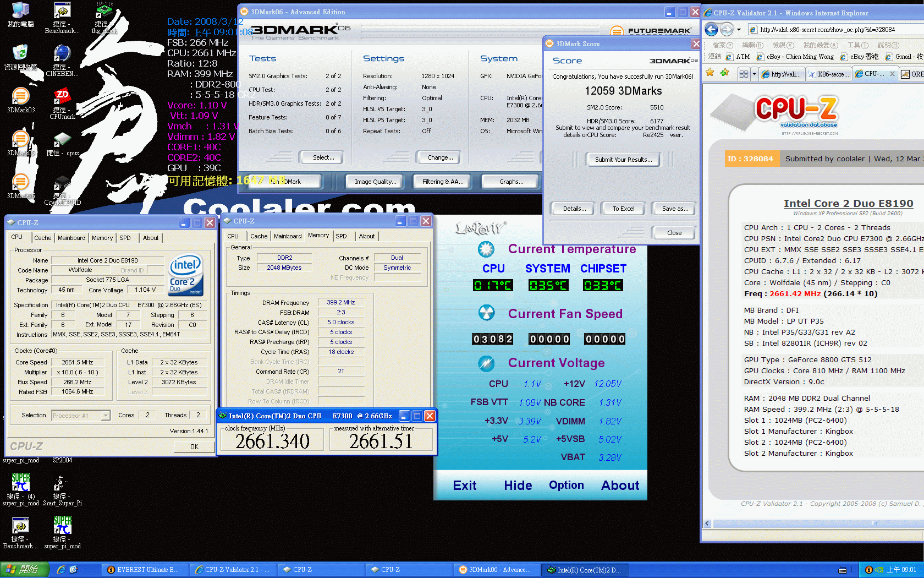Click the add to favorites icon
This screenshot has width=924, height=578.
click(x=724, y=73)
